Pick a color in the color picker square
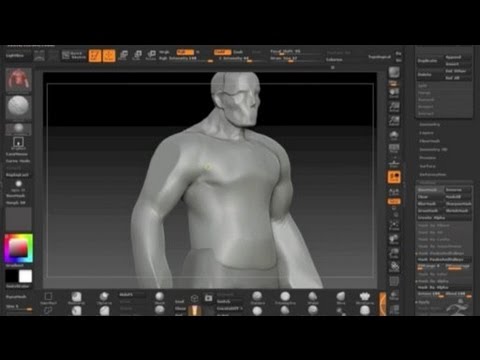480x360 pixels. click(18, 248)
